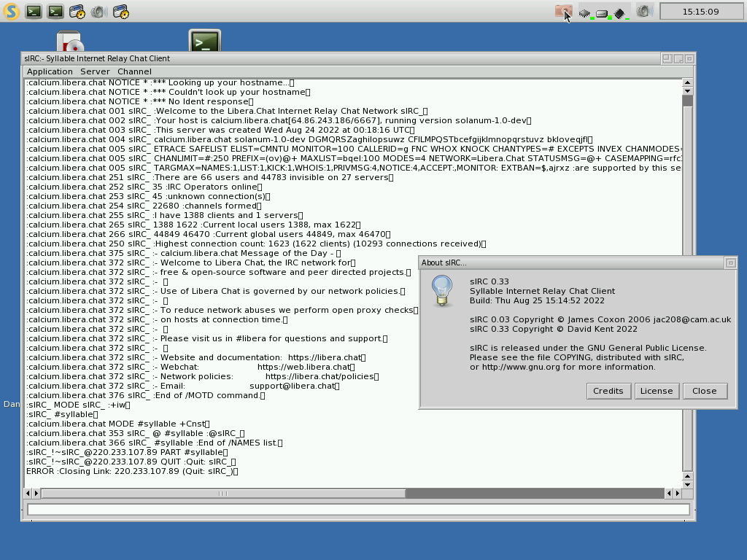Screen dimensions: 747x560
Task: Click the camera screenshot tray icon
Action: coord(564,12)
